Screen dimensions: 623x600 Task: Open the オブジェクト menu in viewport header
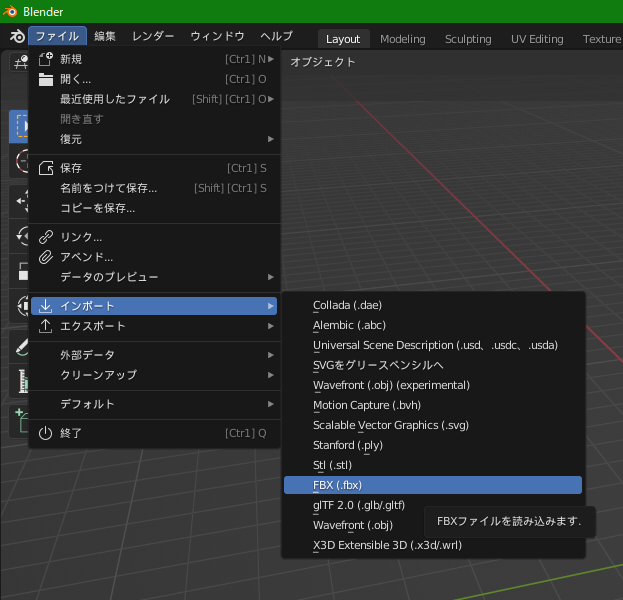tap(323, 62)
